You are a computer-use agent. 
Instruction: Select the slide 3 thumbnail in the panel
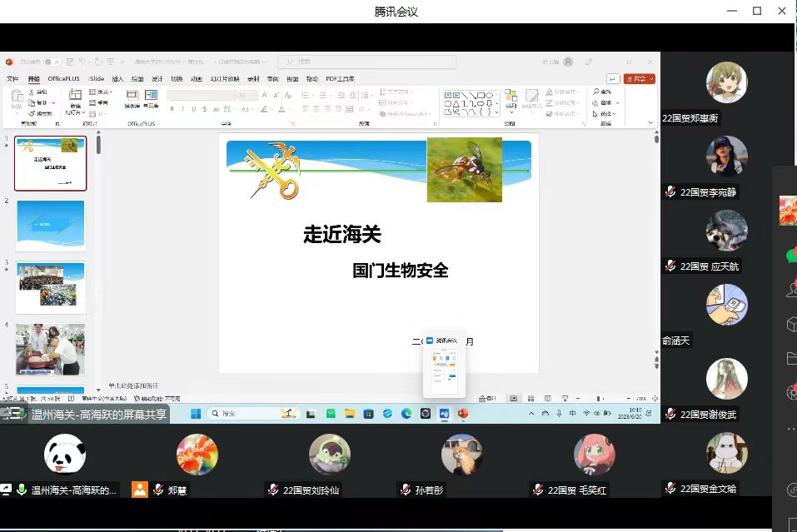(x=51, y=287)
